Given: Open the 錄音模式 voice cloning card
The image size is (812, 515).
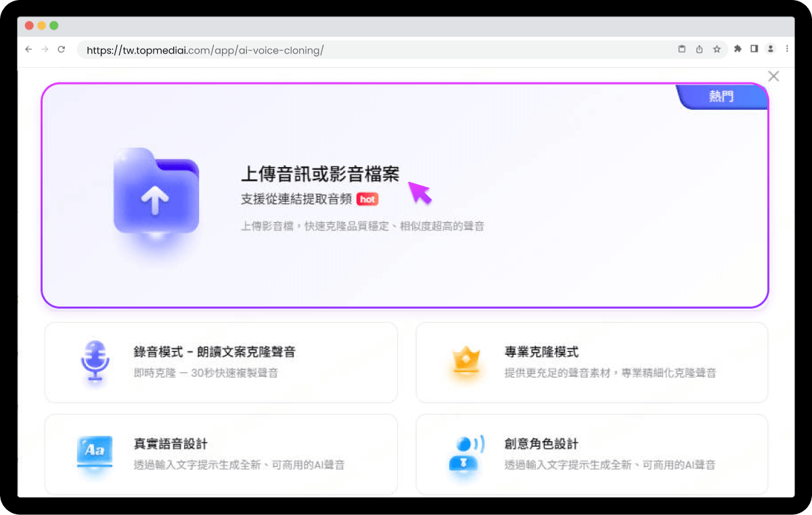Looking at the screenshot, I should click(x=221, y=362).
